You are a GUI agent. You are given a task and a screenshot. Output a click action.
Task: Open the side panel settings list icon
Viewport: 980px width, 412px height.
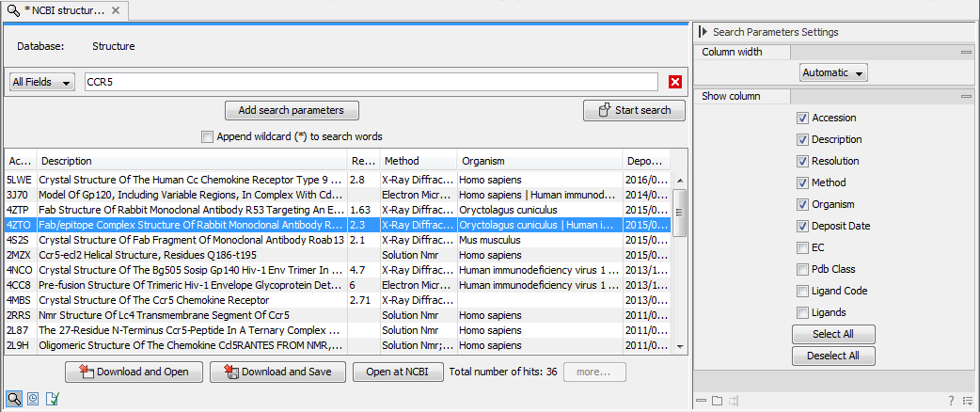[x=967, y=401]
